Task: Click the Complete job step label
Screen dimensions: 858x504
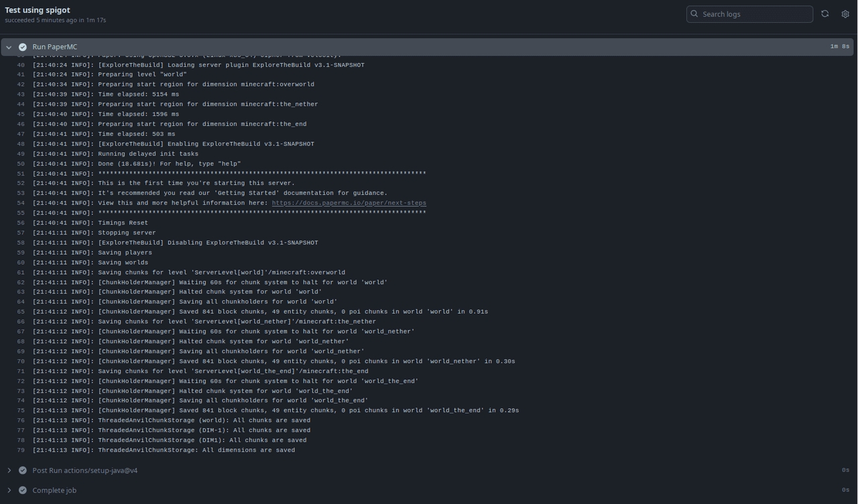Action: 54,491
